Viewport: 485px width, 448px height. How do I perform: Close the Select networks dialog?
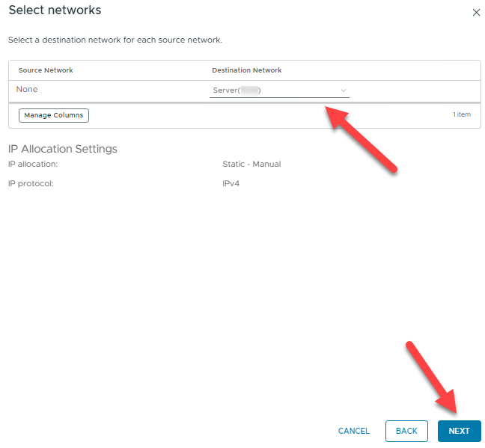point(476,13)
